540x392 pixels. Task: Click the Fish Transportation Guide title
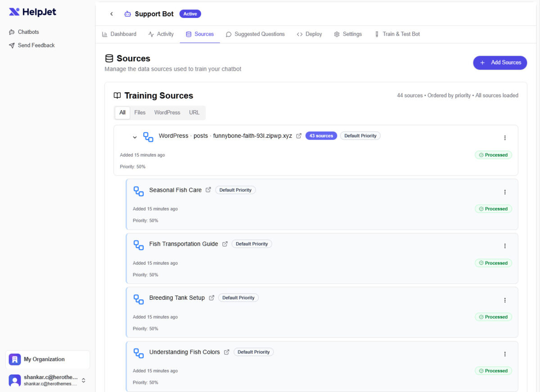pyautogui.click(x=184, y=244)
